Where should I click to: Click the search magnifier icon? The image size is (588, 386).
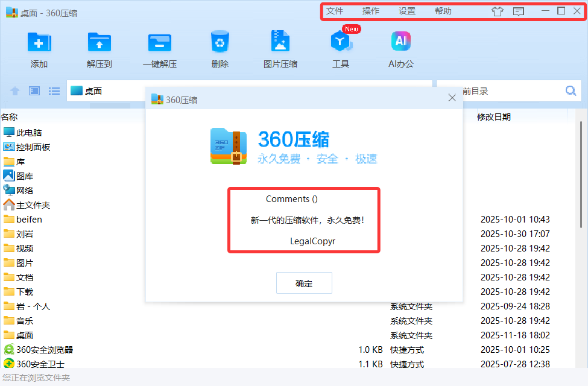[571, 91]
